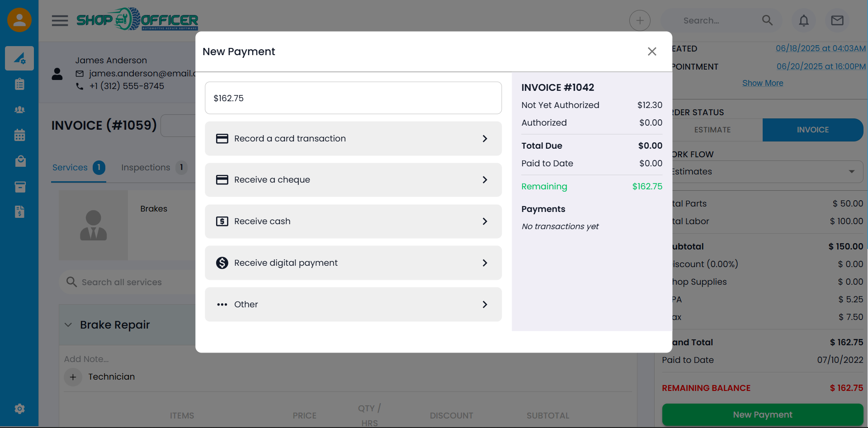Click the Show More link
Viewport: 868px width, 428px height.
pos(763,83)
